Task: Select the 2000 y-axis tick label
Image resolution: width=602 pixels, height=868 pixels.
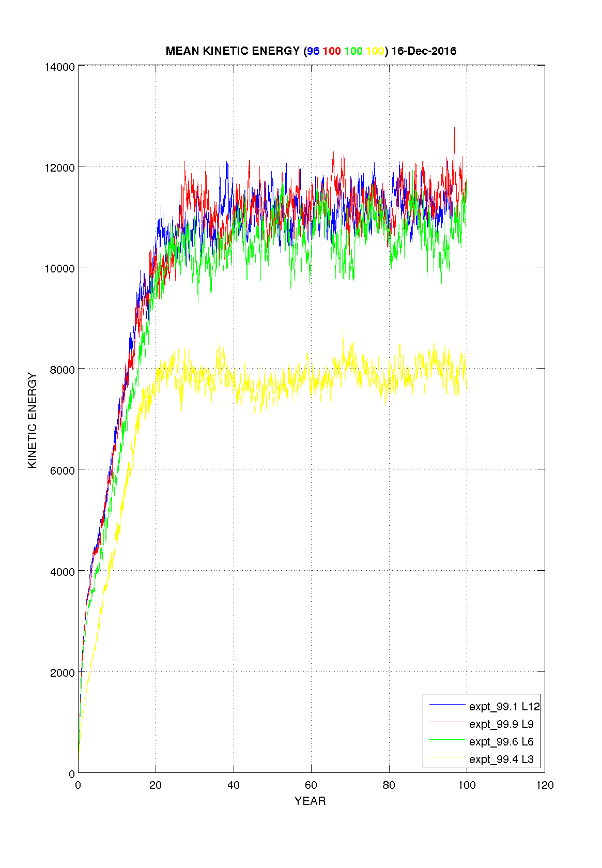Action: 62,673
